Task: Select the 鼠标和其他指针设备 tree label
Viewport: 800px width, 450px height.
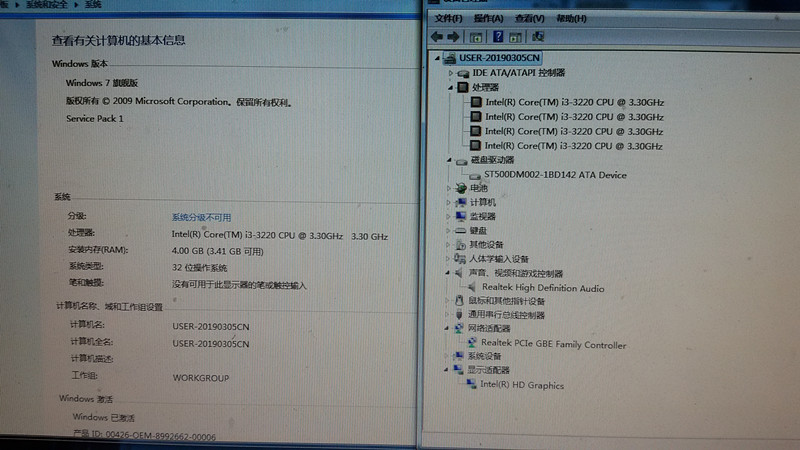Action: [x=506, y=302]
